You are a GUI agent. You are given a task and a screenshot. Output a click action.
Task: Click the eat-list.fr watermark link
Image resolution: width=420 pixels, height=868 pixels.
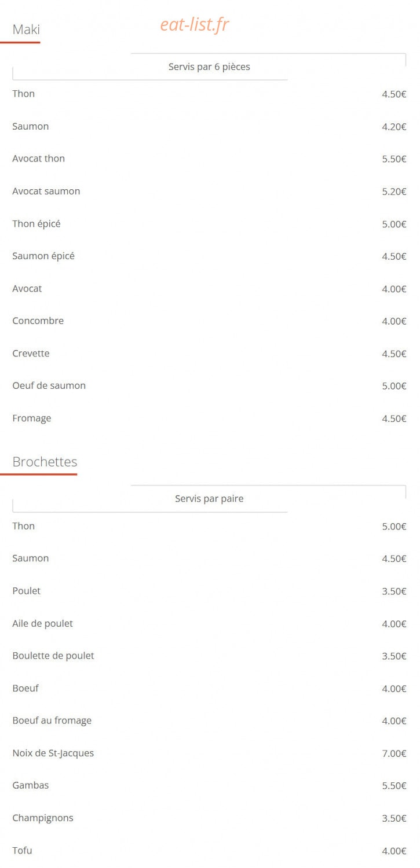coord(195,24)
